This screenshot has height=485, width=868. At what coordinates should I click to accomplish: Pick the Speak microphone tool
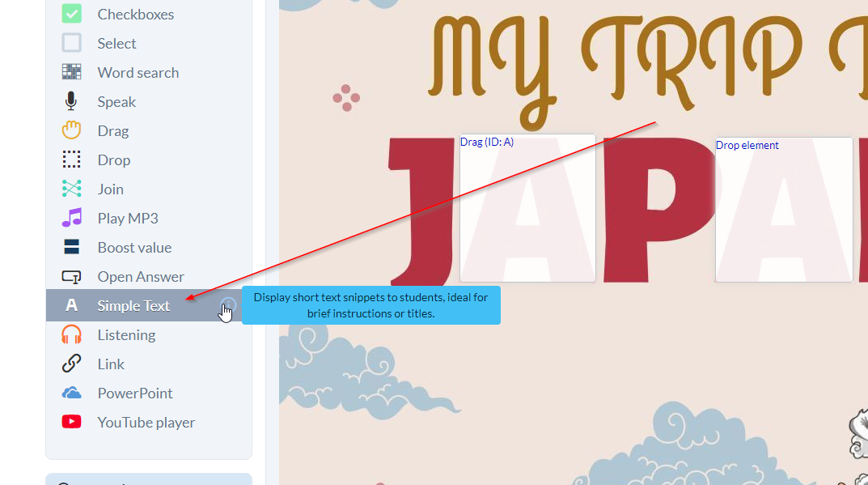point(72,102)
